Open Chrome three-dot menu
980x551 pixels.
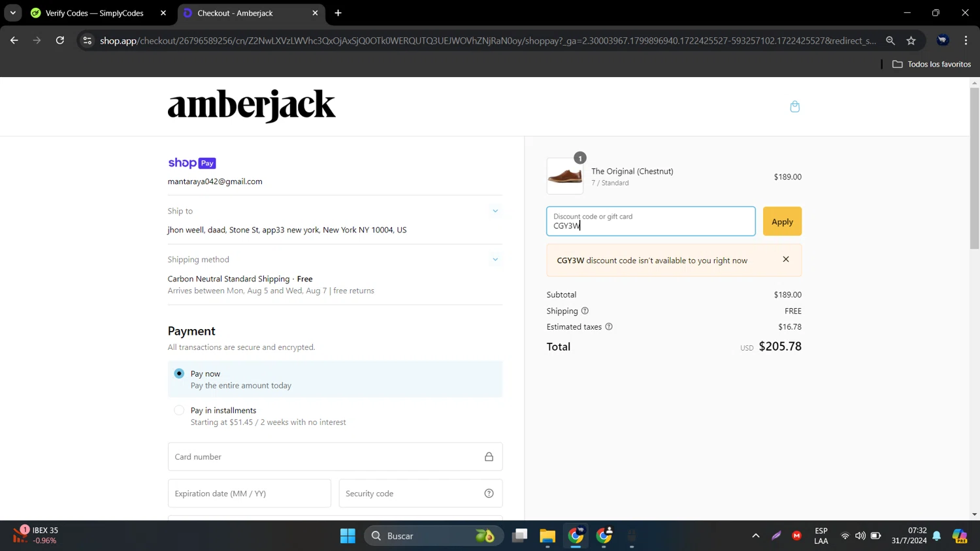[966, 40]
